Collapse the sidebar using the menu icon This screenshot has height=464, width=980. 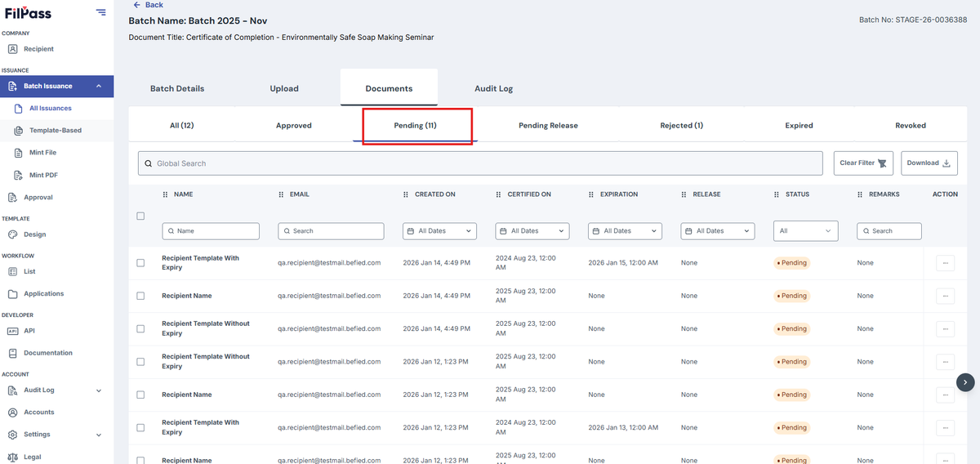100,11
